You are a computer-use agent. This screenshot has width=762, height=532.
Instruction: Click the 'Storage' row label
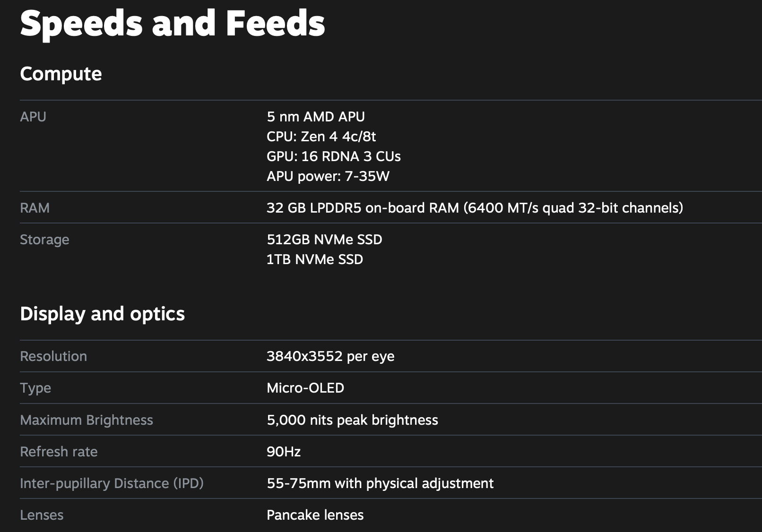(44, 240)
